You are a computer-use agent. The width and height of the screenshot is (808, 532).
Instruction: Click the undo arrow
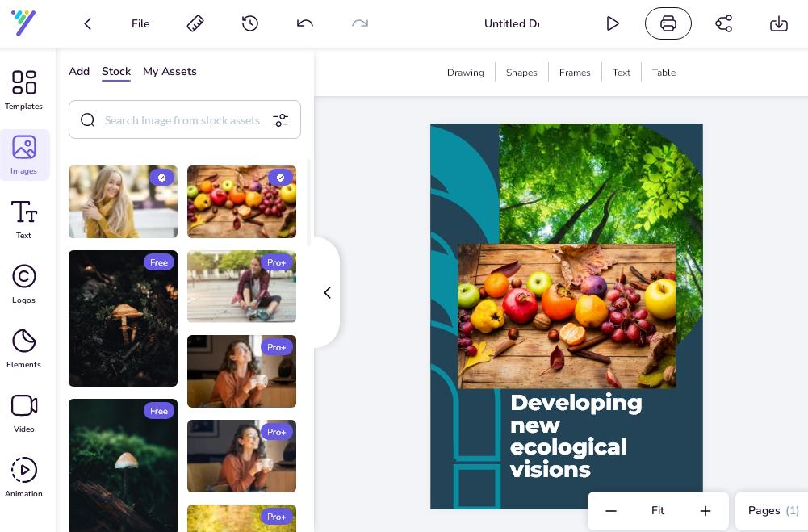tap(305, 23)
